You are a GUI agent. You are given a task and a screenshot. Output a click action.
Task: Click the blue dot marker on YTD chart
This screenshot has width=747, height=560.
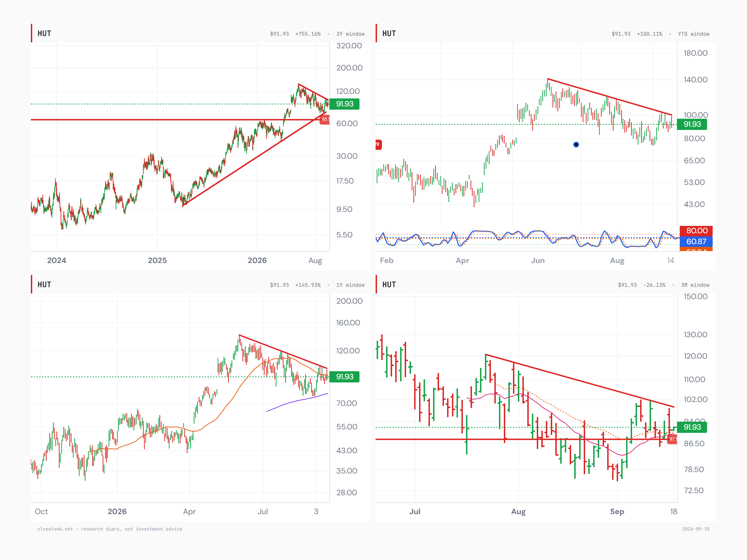[576, 144]
